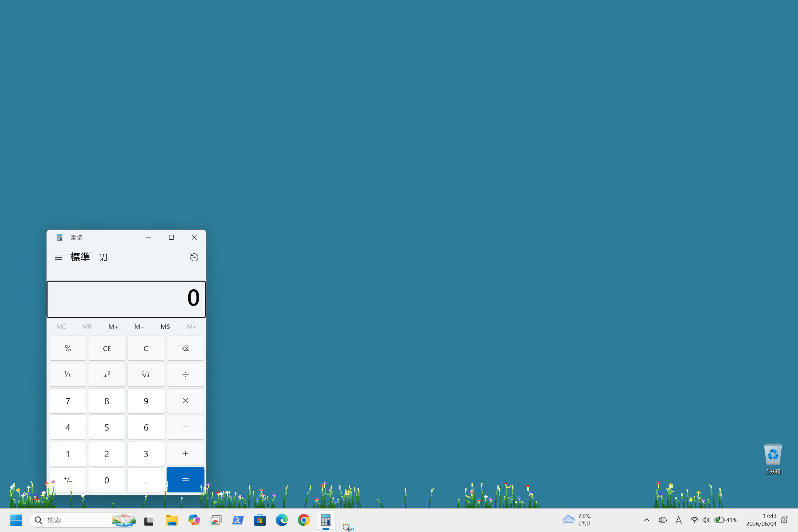Click the digit 2 key
This screenshot has height=532, width=798.
[x=107, y=454]
